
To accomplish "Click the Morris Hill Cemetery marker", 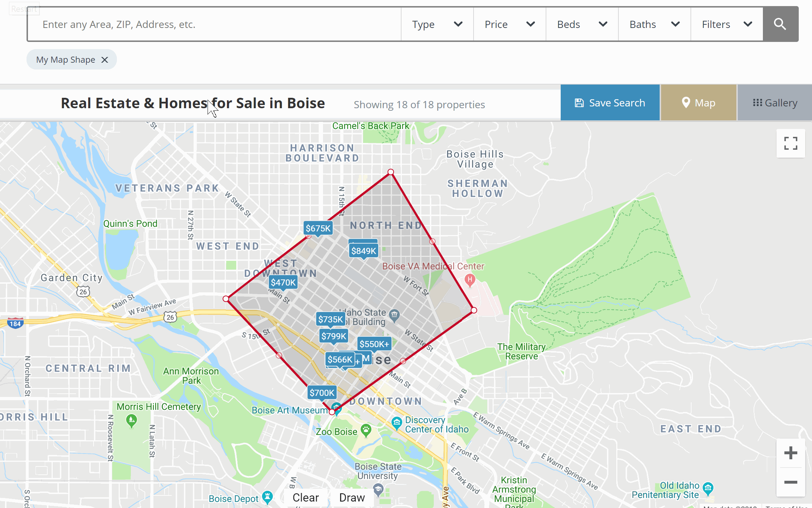I will click(132, 420).
